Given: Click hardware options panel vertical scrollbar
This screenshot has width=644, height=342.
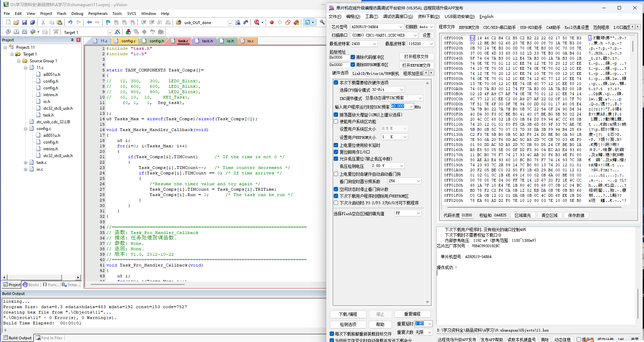Looking at the screenshot, I should [x=427, y=192].
